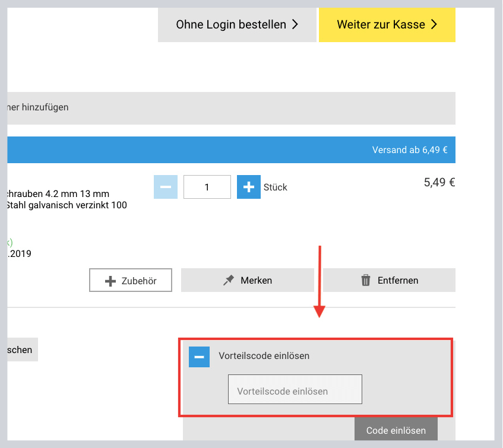Remove the item via Entfernen
This screenshot has height=448, width=503.
(389, 280)
